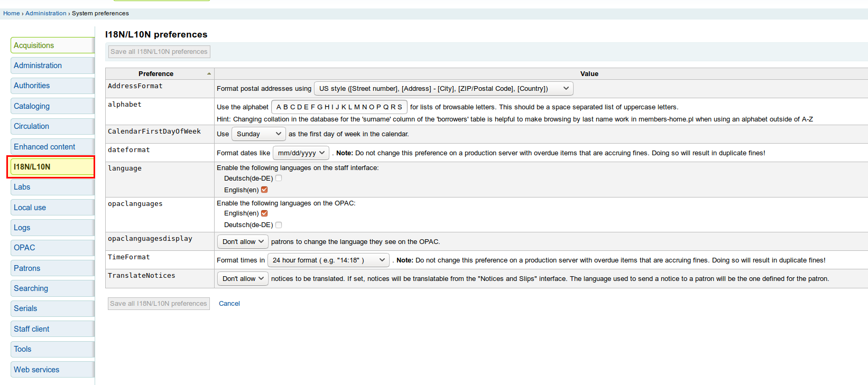Click the dateformat preference name
868x385 pixels.
(x=129, y=150)
